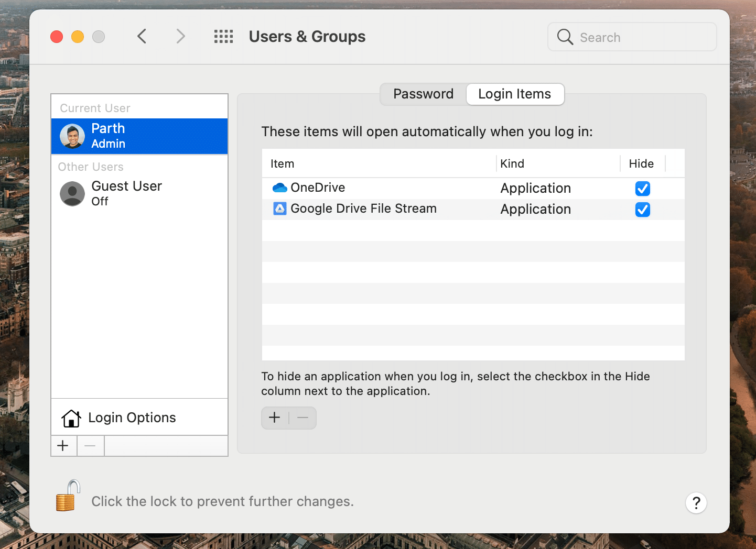Click the lock icon to prevent changes
This screenshot has width=756, height=549.
coord(68,496)
